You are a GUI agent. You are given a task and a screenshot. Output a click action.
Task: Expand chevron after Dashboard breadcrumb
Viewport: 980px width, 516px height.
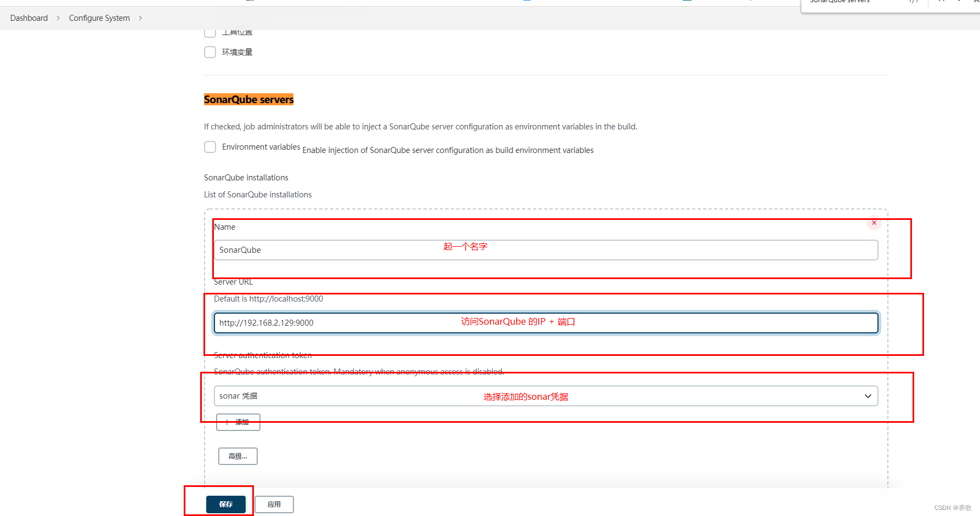tap(58, 18)
